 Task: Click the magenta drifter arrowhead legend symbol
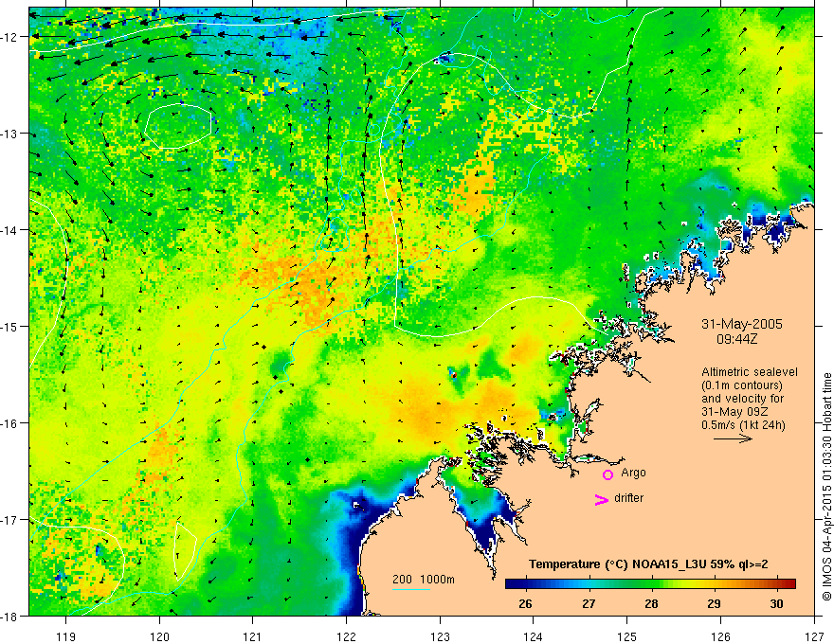(x=601, y=499)
